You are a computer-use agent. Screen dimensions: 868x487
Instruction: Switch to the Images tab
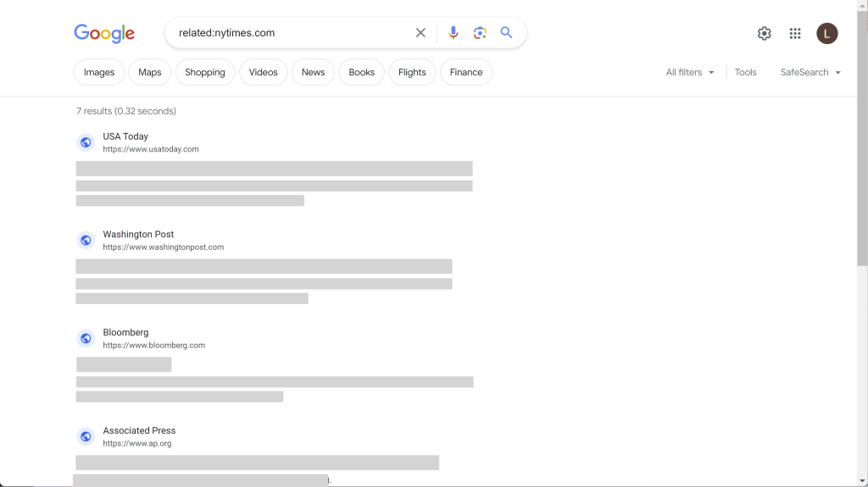tap(99, 72)
